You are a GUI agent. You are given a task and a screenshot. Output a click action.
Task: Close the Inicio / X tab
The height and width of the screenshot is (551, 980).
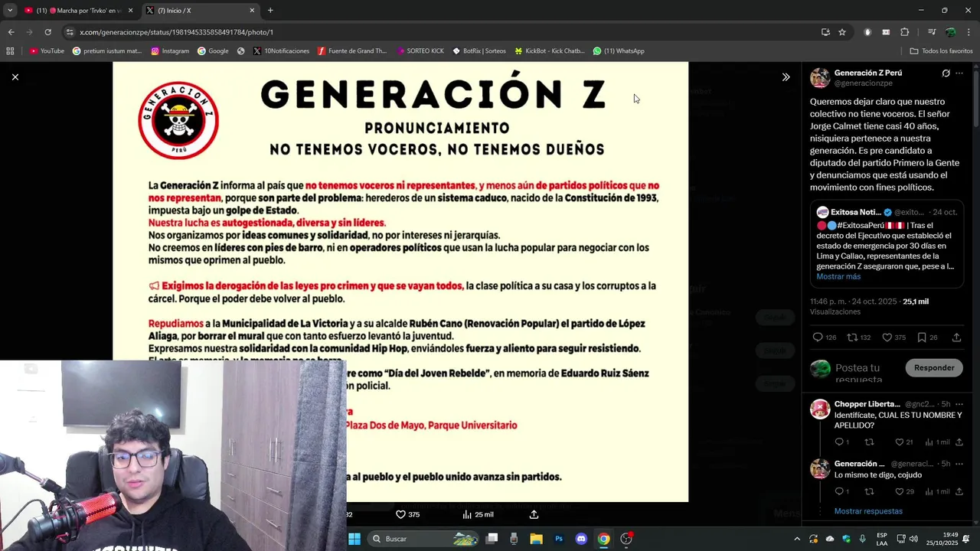(252, 11)
